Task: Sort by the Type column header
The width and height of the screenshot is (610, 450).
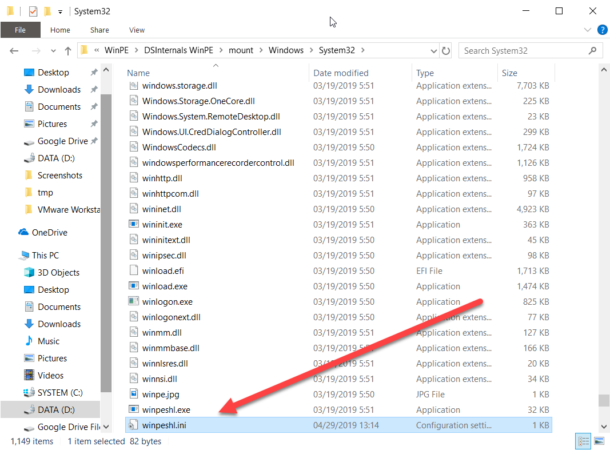Action: pos(425,73)
